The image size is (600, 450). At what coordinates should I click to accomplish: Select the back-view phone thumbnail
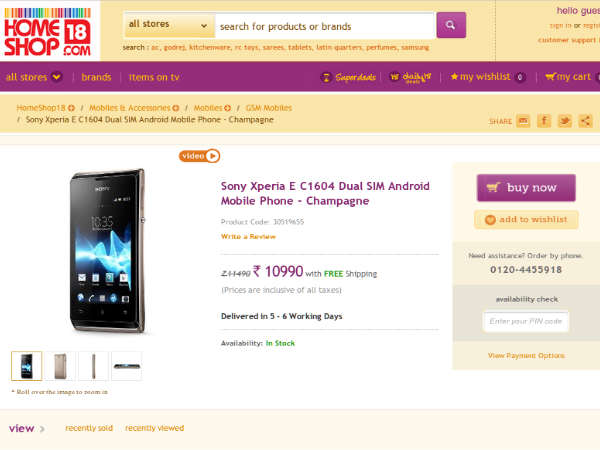pos(60,366)
